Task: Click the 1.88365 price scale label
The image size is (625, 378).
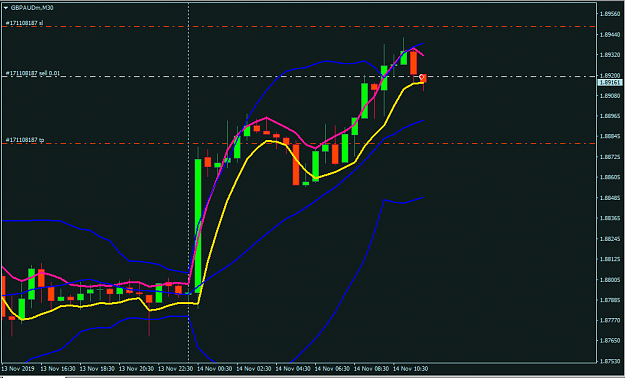Action: point(609,218)
